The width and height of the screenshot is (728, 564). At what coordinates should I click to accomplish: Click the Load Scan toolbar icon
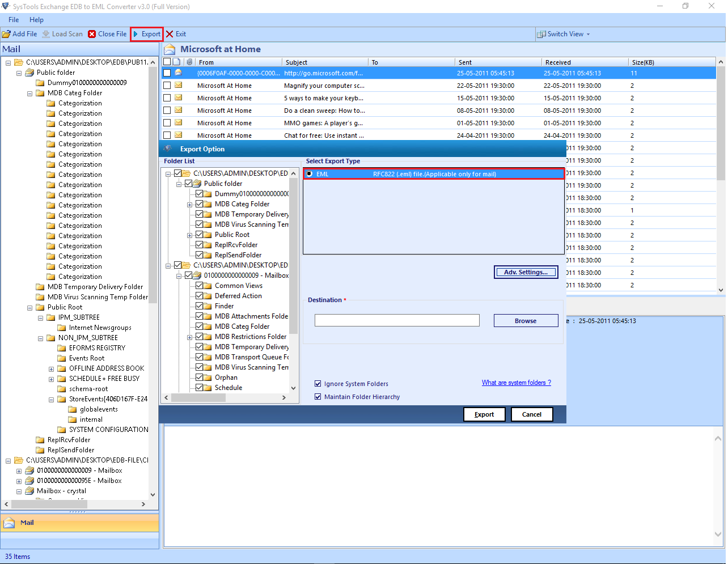coord(46,34)
